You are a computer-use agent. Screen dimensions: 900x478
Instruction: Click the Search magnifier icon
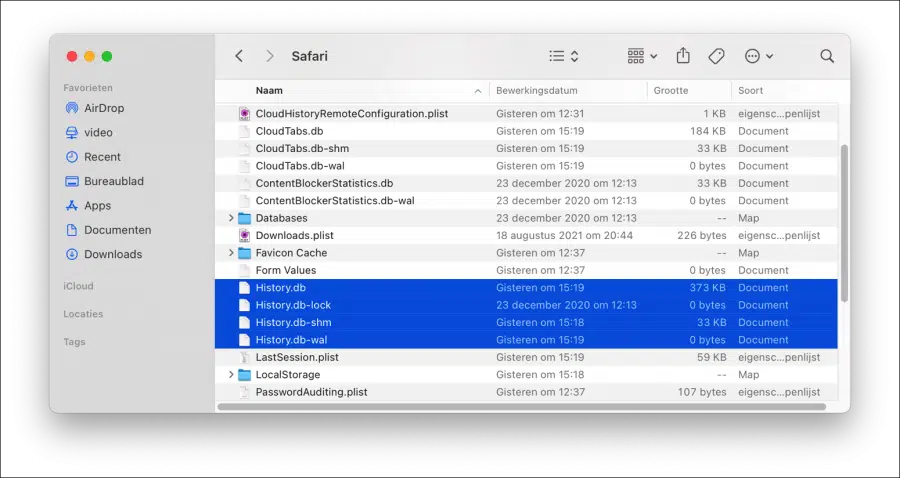(x=827, y=56)
